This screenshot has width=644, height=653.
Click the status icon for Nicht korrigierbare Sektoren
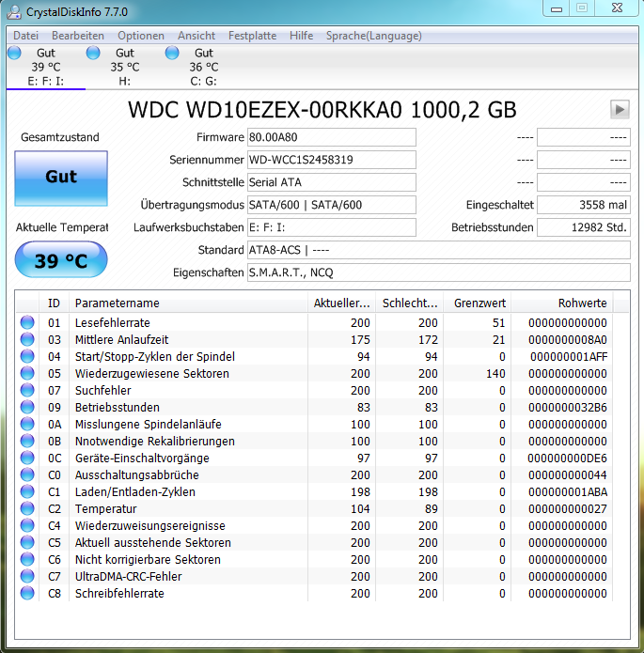[x=27, y=559]
